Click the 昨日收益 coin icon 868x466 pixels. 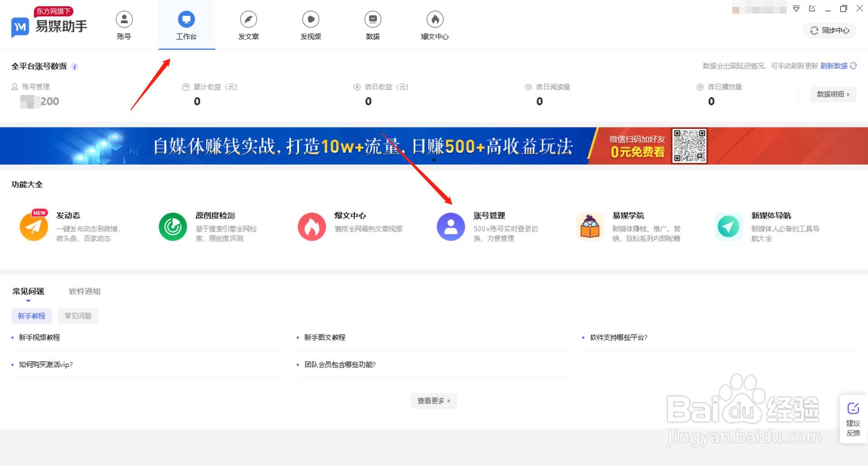click(x=357, y=87)
